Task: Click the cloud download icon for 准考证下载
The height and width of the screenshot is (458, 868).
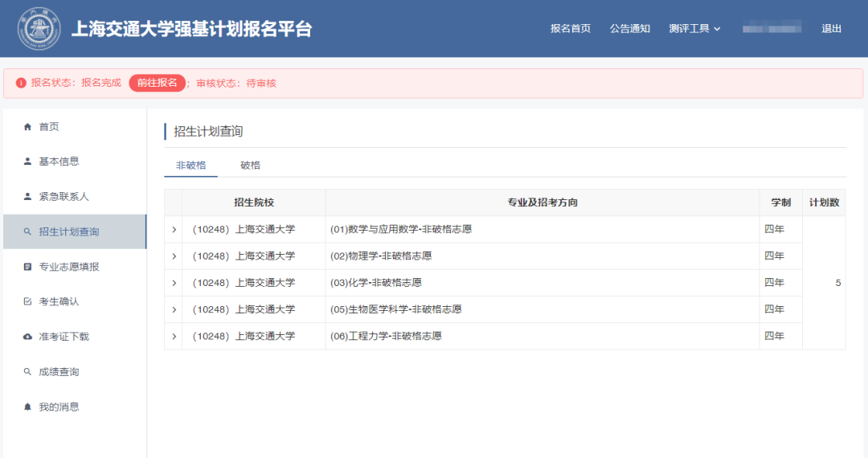Action: tap(28, 337)
